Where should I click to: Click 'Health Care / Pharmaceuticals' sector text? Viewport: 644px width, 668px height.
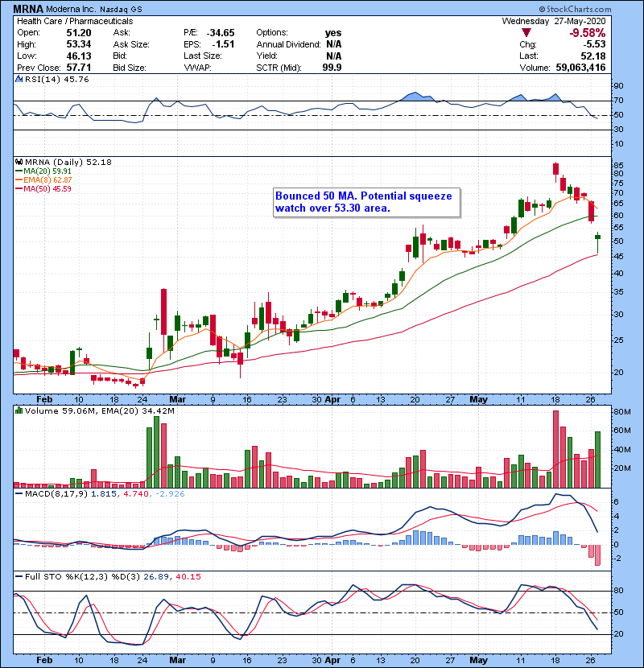[75, 21]
